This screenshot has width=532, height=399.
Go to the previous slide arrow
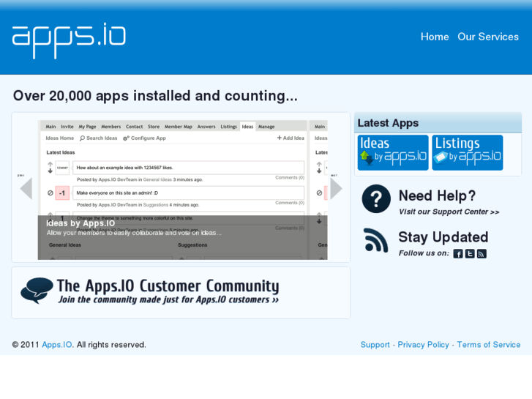pos(26,188)
